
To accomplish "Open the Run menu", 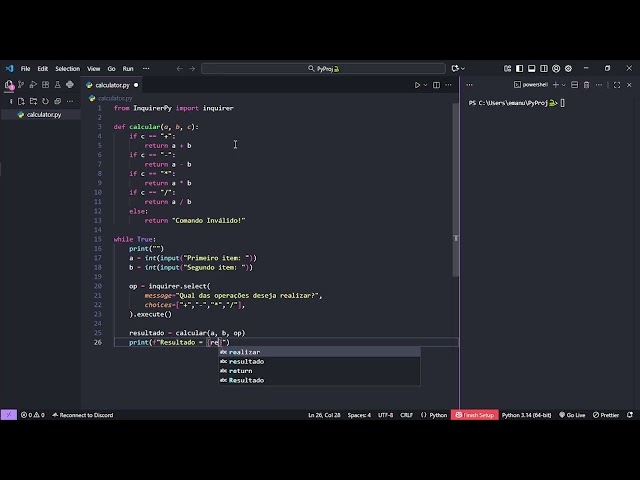I will (128, 69).
